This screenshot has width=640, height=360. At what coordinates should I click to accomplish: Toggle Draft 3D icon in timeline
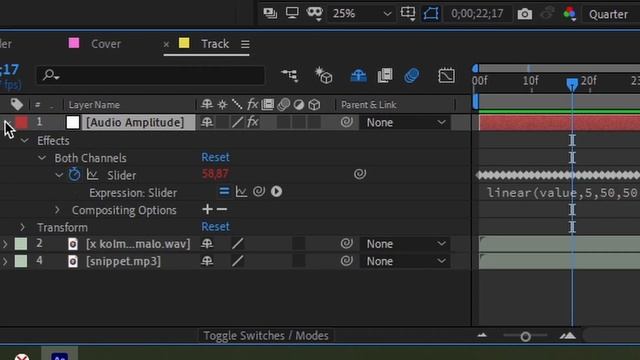coord(324,76)
